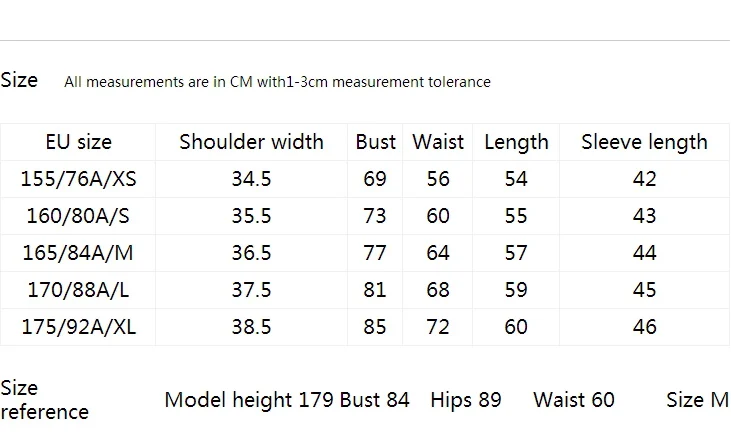The image size is (731, 438).
Task: Select the 155/76A/XS size row label
Action: click(78, 179)
